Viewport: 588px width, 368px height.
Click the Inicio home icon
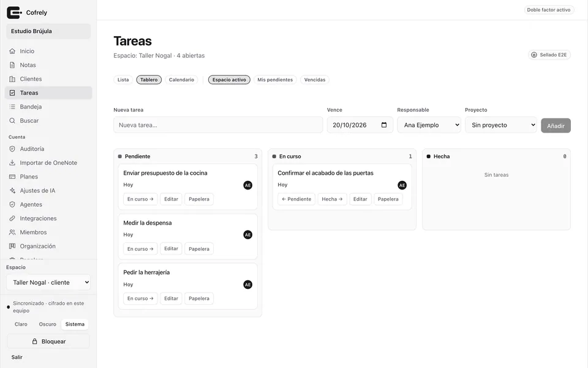(x=12, y=51)
